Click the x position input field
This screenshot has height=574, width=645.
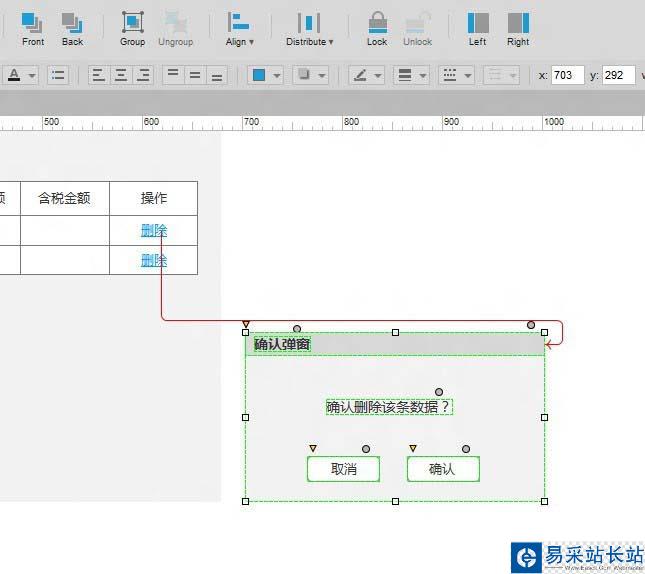point(567,75)
